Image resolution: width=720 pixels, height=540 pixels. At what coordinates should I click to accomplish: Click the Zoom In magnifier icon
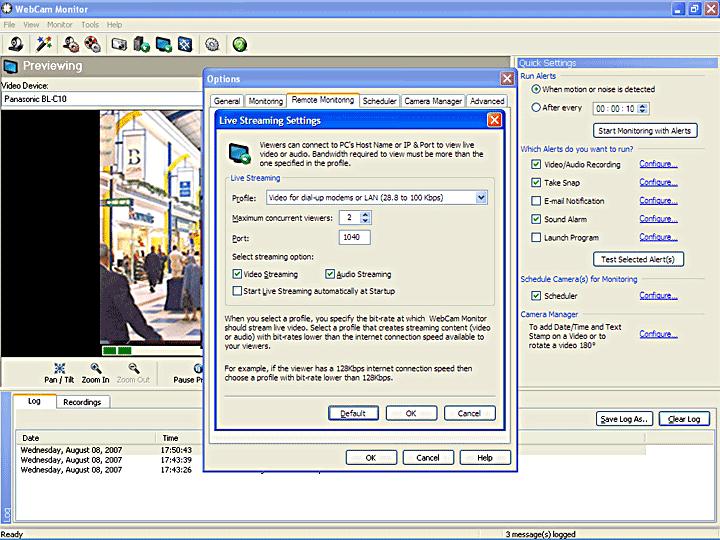pos(96,368)
